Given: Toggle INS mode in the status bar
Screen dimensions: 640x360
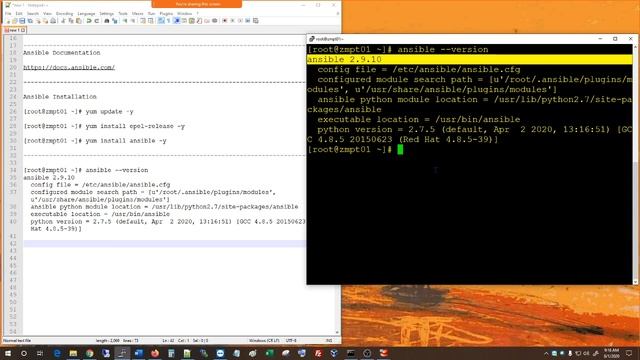Looking at the screenshot, I should point(329,340).
